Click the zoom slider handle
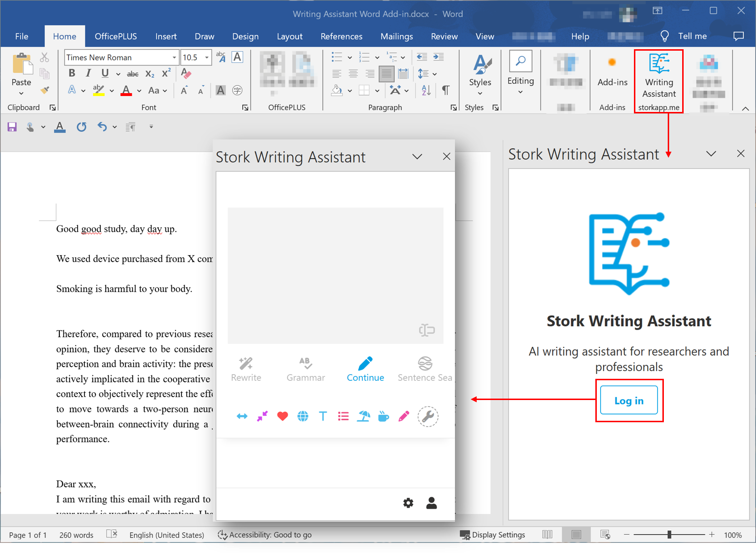This screenshot has width=756, height=553. click(x=669, y=535)
